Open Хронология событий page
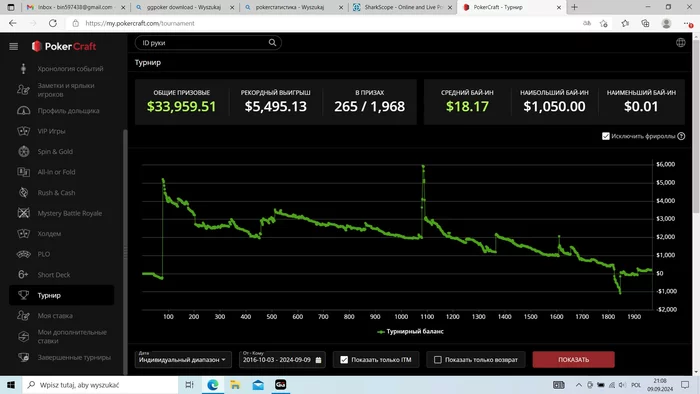Viewport: 700px width, 394px height. (x=70, y=69)
